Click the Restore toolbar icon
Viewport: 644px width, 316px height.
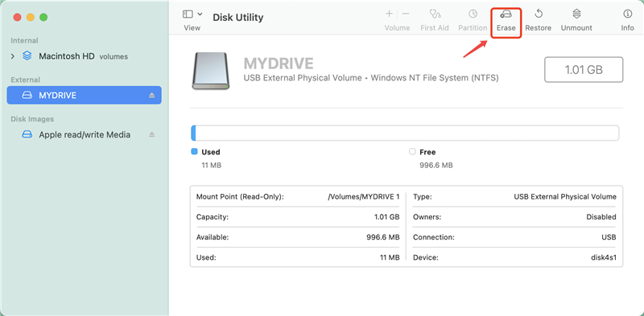coord(539,14)
